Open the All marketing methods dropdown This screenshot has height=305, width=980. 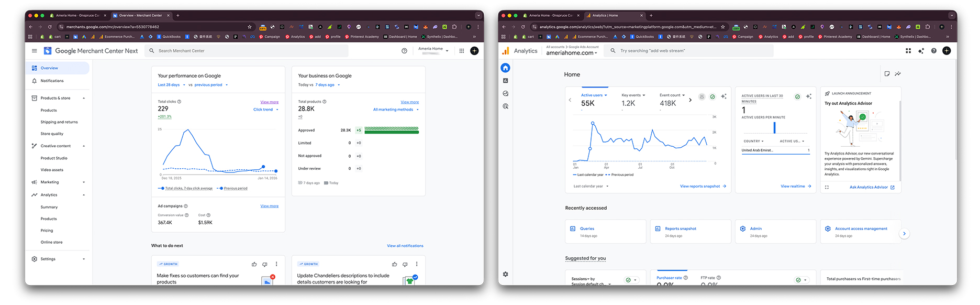396,110
